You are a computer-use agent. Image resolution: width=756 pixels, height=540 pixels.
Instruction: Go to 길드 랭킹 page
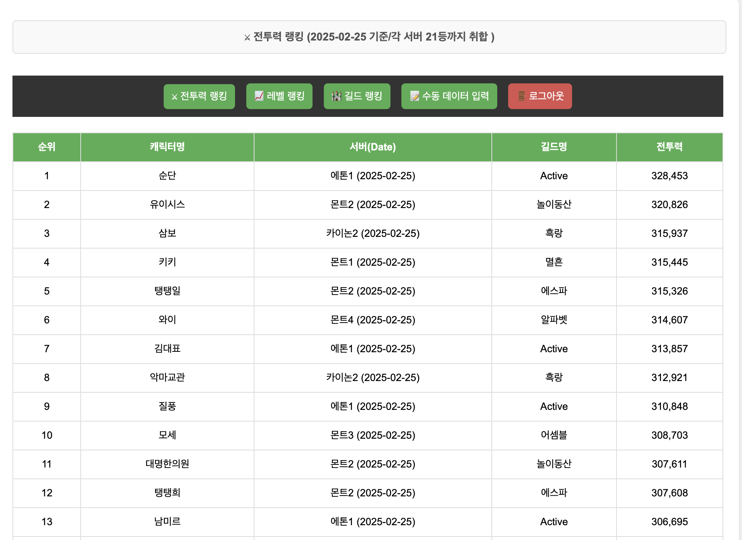click(357, 96)
